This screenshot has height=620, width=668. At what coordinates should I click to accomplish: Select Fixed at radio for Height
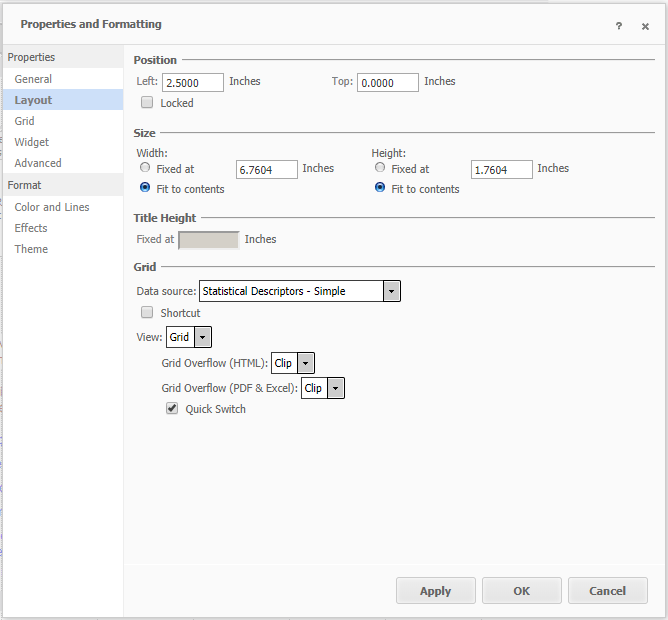(380, 168)
